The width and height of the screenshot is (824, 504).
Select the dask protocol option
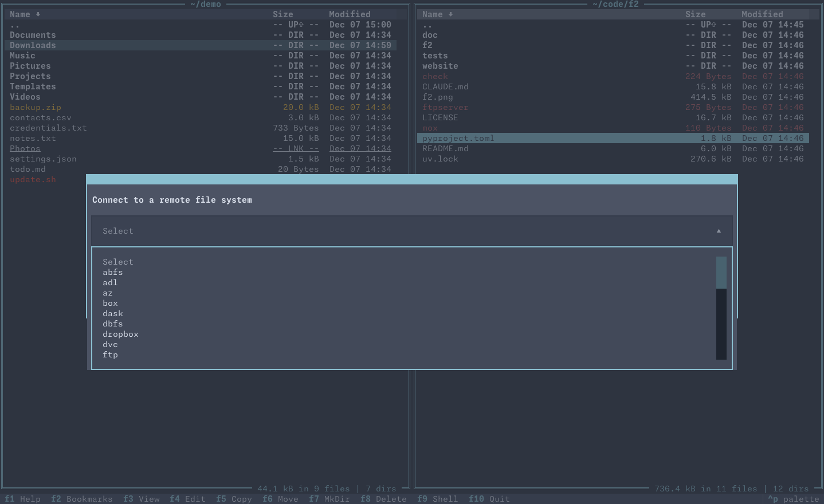pyautogui.click(x=113, y=313)
